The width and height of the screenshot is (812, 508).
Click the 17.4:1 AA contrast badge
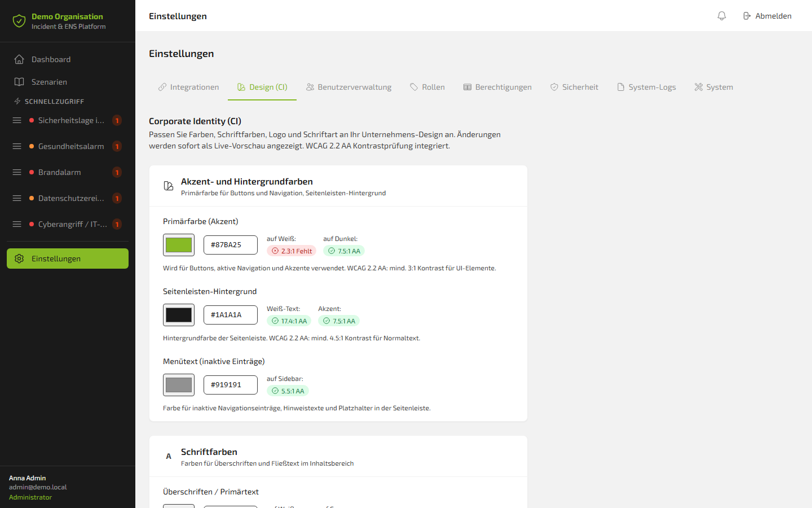click(x=289, y=321)
